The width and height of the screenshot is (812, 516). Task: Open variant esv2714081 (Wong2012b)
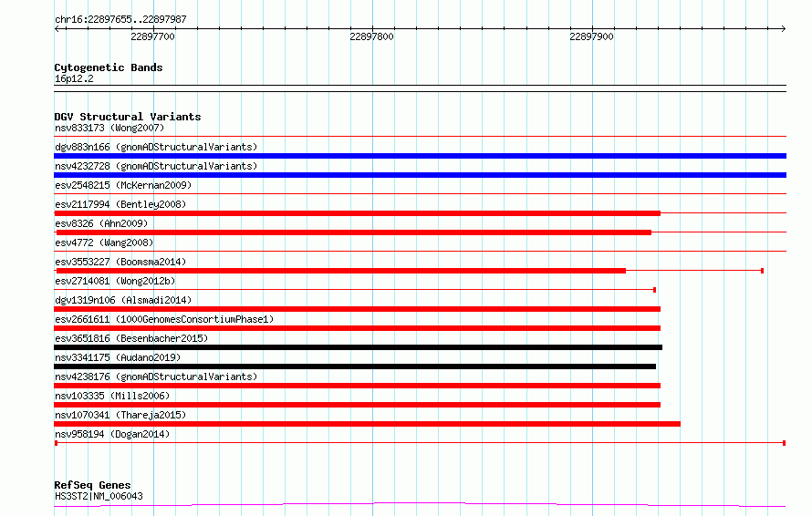point(115,281)
